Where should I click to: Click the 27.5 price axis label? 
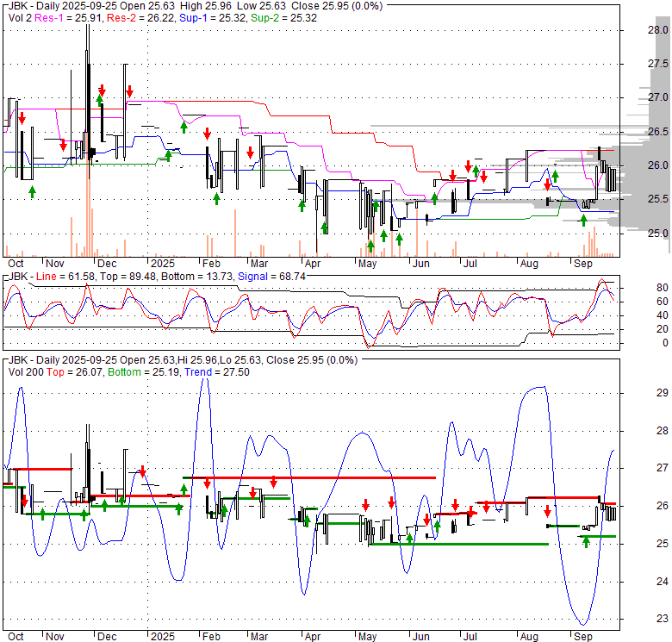pos(658,64)
